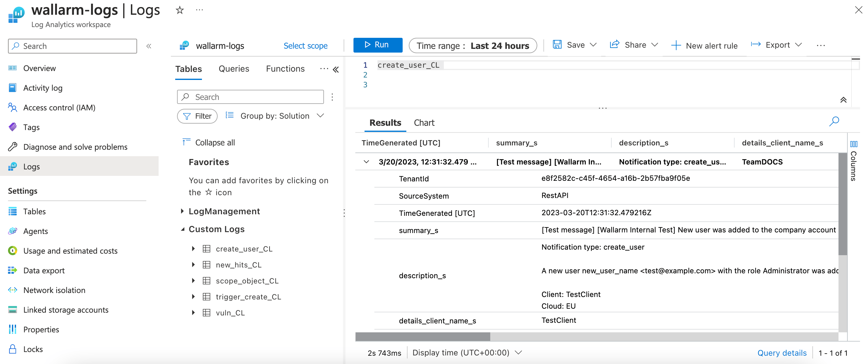The height and width of the screenshot is (364, 868).
Task: Switch to the Queries tab
Action: 234,69
